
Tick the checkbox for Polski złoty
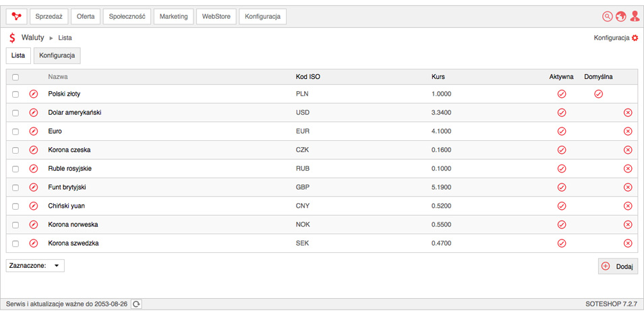click(x=16, y=94)
